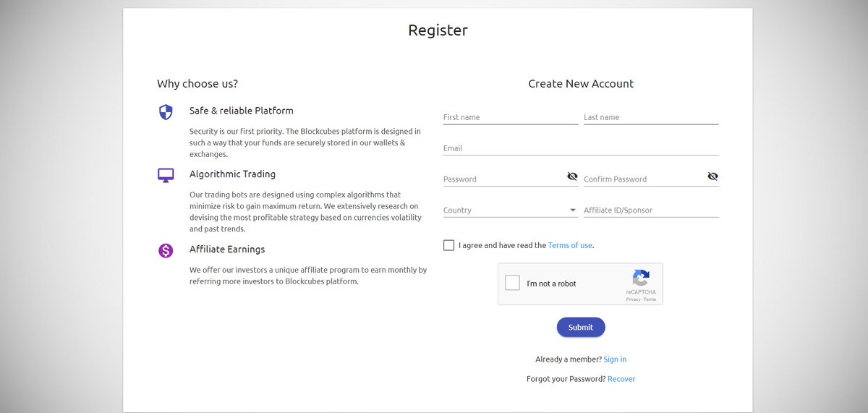868x413 pixels.
Task: Click Recover password link
Action: click(x=621, y=379)
